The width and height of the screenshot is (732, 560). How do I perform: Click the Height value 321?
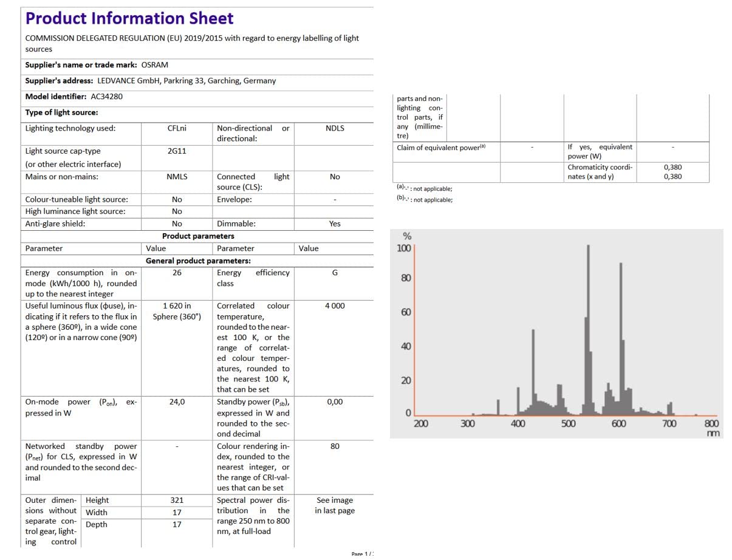coord(177,500)
